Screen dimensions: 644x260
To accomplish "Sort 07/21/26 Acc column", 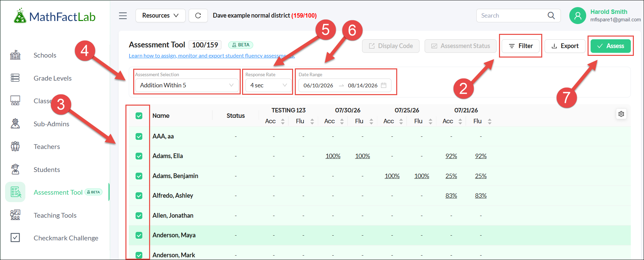I will [460, 121].
